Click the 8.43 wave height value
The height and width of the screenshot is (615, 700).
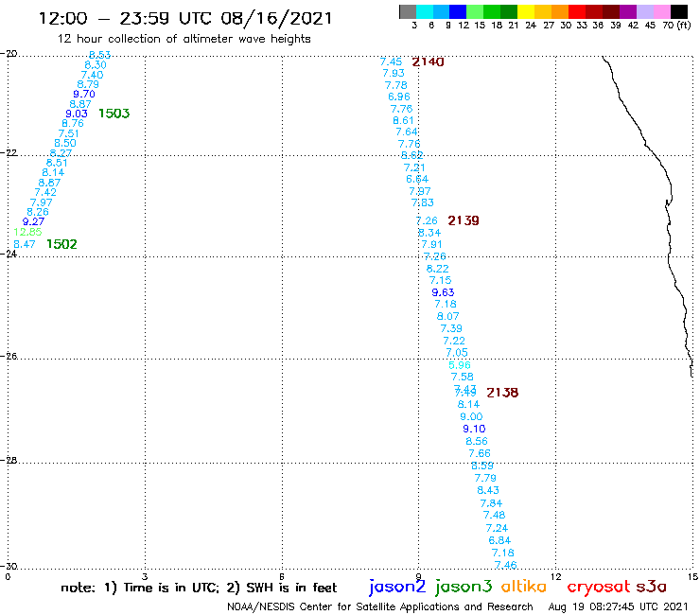488,490
